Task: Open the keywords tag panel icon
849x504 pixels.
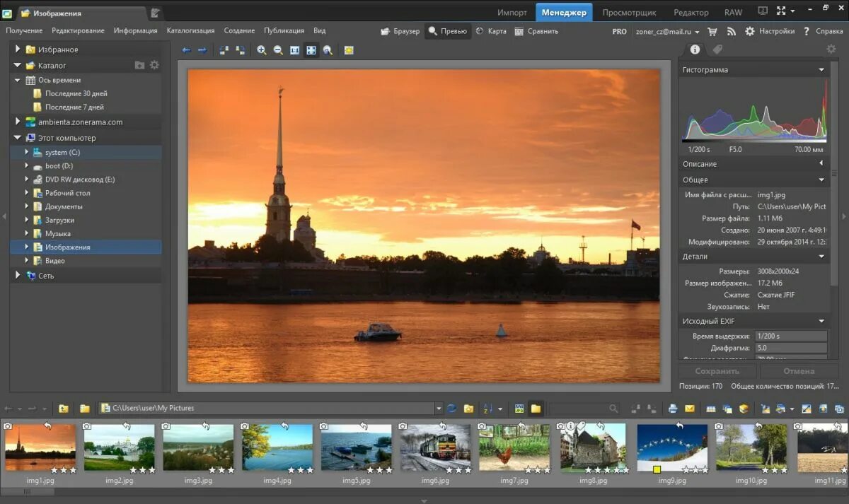Action: [x=717, y=49]
